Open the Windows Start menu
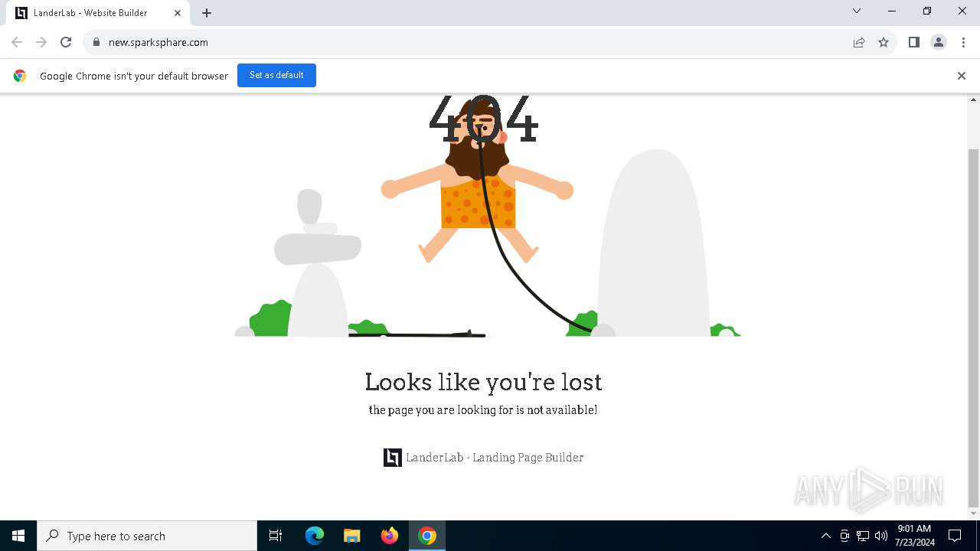 (18, 536)
